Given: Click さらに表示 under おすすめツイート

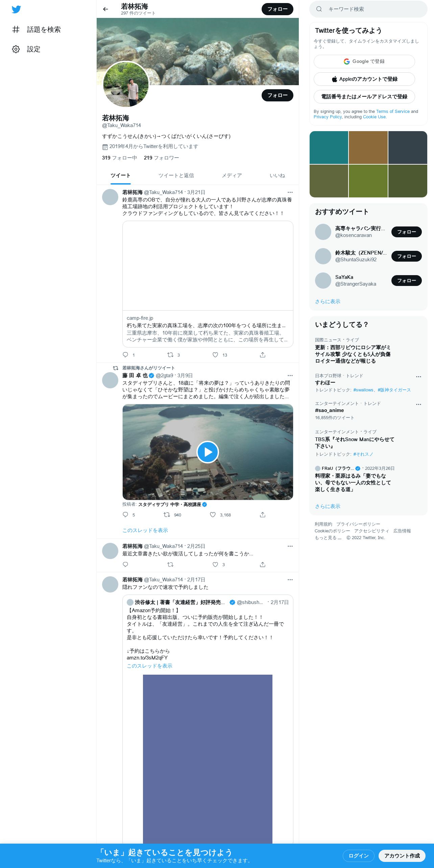Looking at the screenshot, I should (328, 302).
